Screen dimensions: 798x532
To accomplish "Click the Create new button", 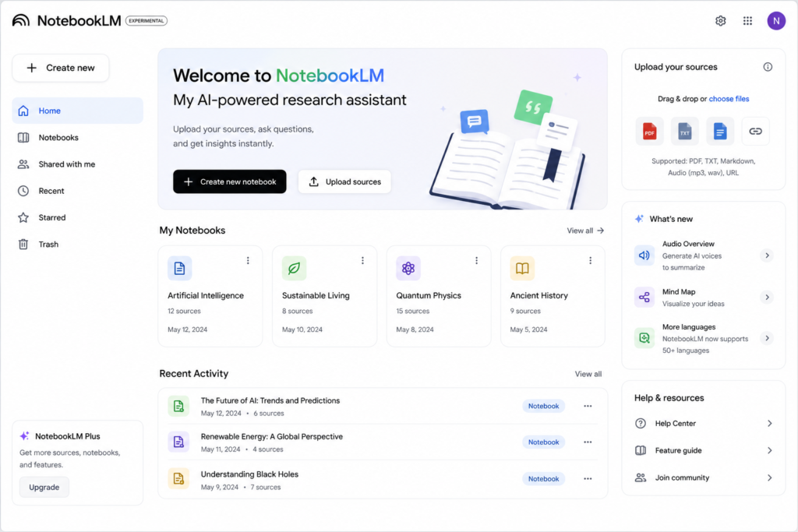I will [61, 68].
